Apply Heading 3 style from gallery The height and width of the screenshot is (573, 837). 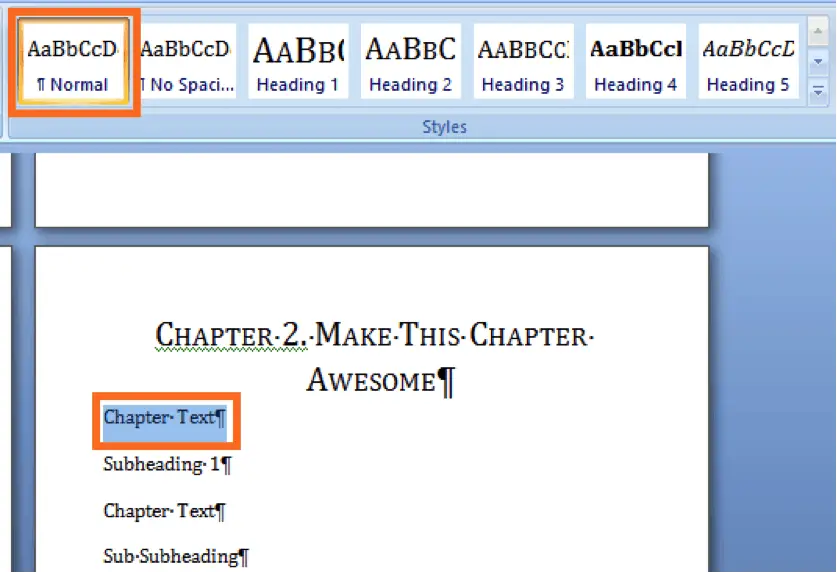(524, 62)
